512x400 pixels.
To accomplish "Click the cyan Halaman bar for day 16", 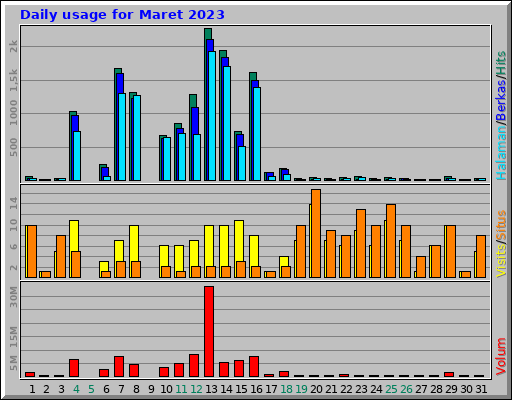I will [257, 134].
